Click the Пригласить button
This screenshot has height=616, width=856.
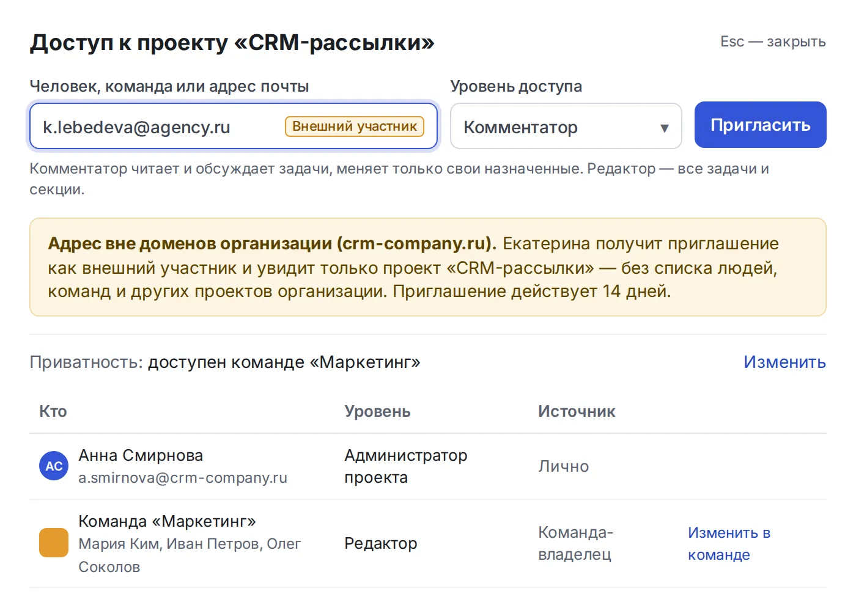coord(761,125)
